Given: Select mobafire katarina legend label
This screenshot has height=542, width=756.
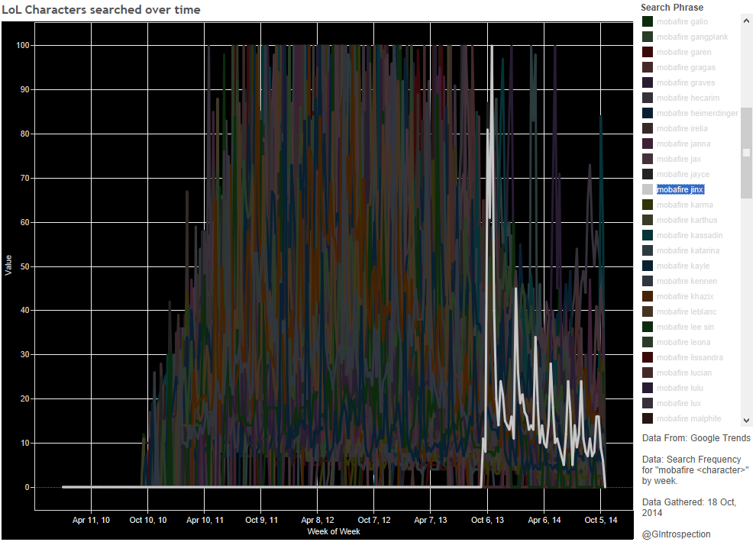Looking at the screenshot, I should pos(687,250).
